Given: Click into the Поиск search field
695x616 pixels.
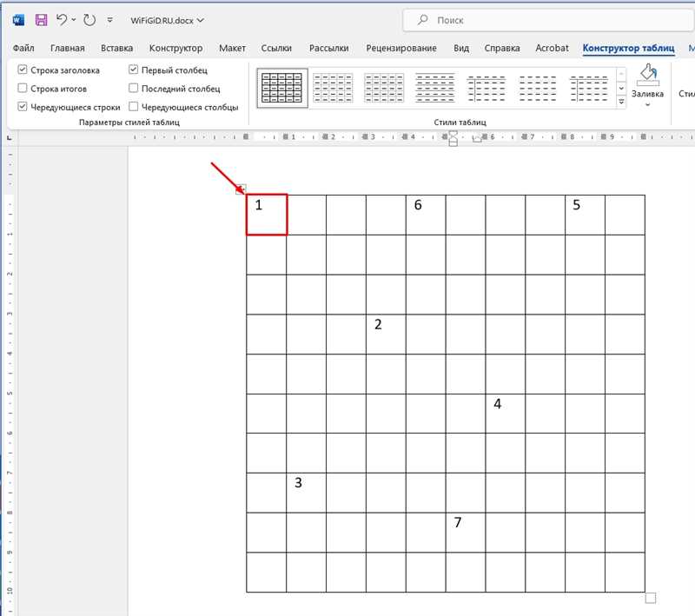Looking at the screenshot, I should coord(548,20).
